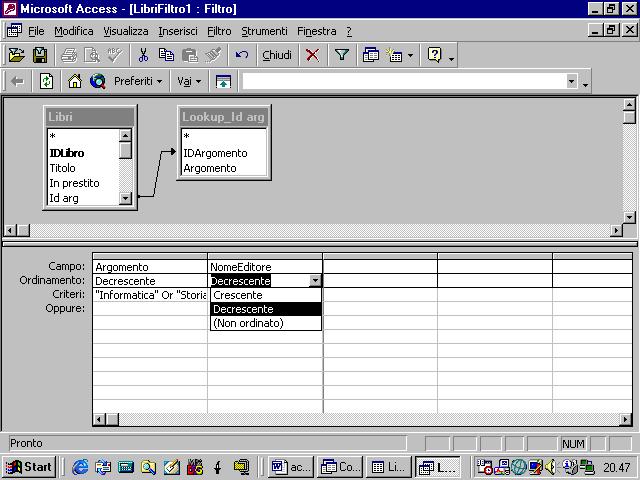Open the Inserisci menu
Image resolution: width=640 pixels, height=480 pixels.
click(178, 31)
